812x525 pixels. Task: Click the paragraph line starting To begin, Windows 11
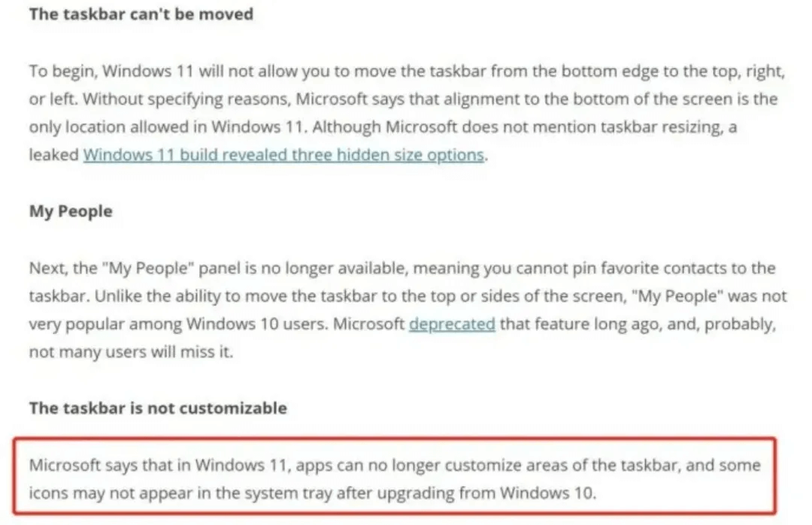pos(407,71)
